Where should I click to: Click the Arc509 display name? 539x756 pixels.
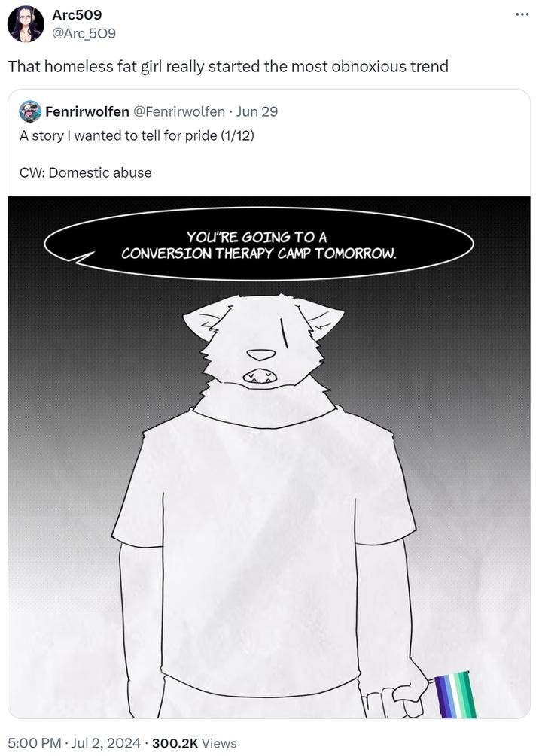(77, 14)
